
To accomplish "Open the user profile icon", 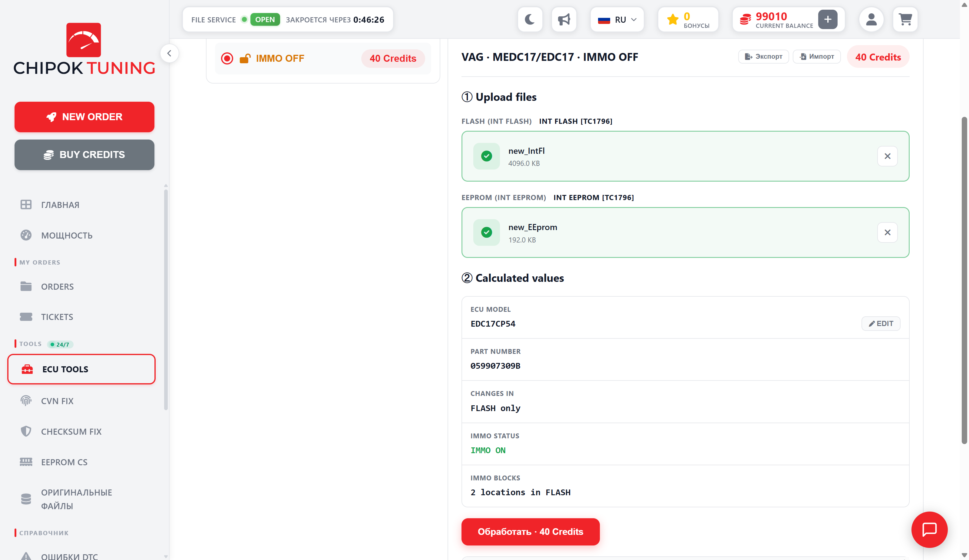I will click(871, 19).
